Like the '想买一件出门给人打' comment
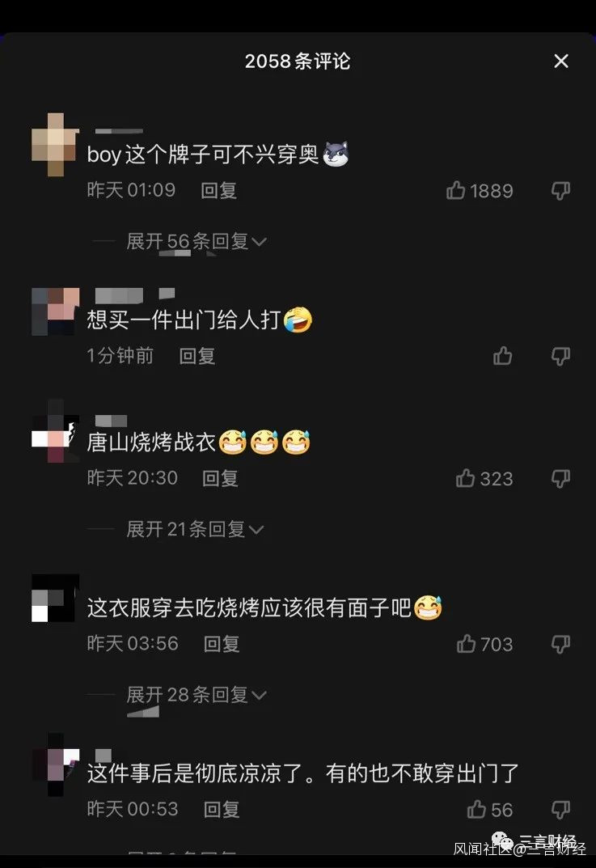The width and height of the screenshot is (596, 868). [502, 355]
